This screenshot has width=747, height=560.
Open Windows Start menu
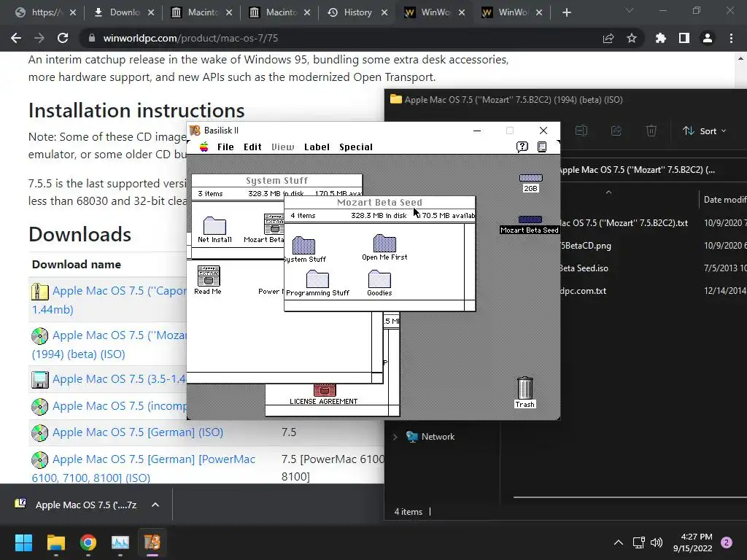point(23,542)
